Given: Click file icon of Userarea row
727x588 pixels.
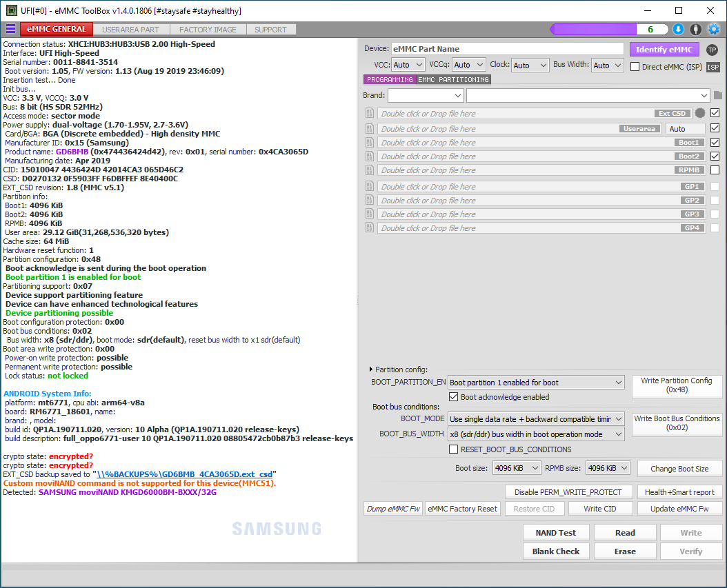Looking at the screenshot, I should [x=370, y=128].
